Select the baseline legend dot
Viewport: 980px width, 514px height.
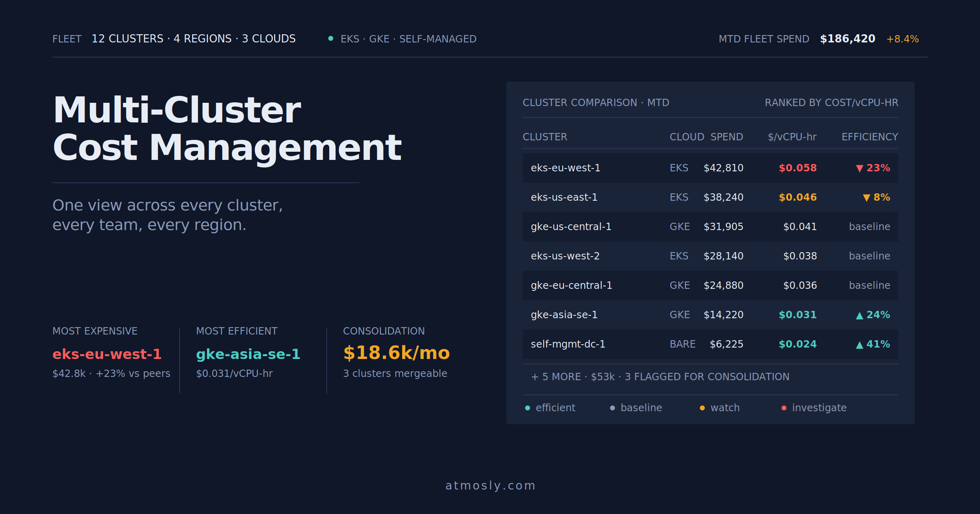pos(612,408)
